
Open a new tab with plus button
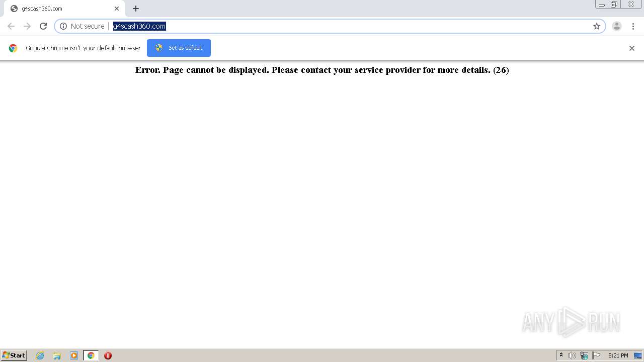tap(136, 9)
